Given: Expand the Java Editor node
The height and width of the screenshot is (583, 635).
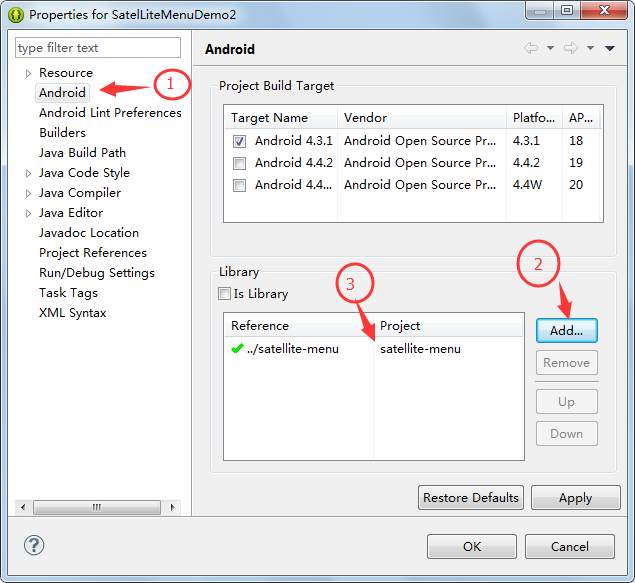Looking at the screenshot, I should (x=28, y=213).
